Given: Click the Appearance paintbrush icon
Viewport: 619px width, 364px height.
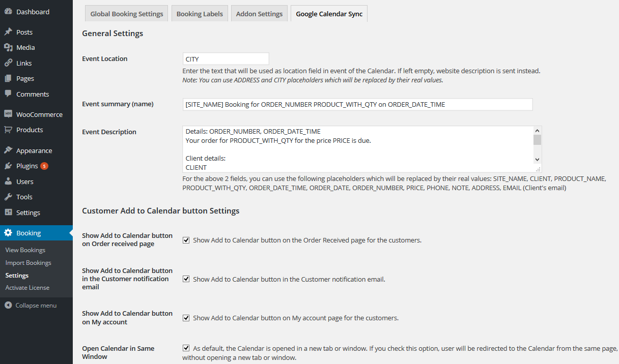Looking at the screenshot, I should 8,150.
